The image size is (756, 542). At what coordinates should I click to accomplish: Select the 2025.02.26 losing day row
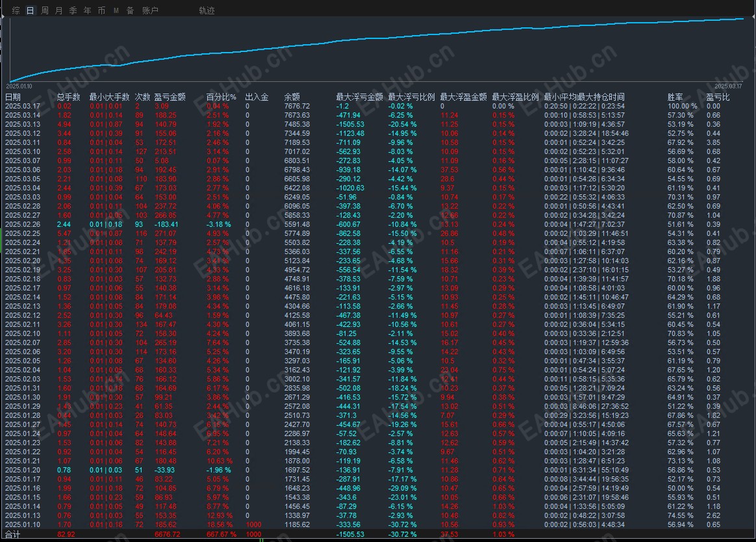point(378,224)
